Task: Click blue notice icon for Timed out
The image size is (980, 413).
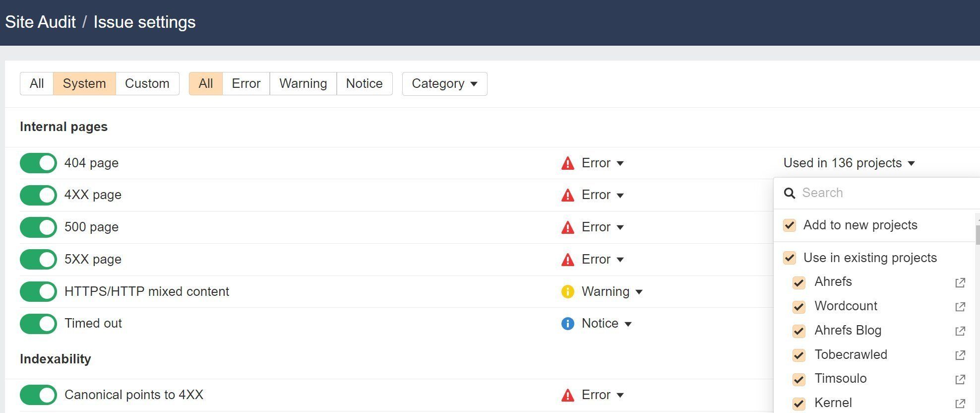Action: tap(567, 324)
